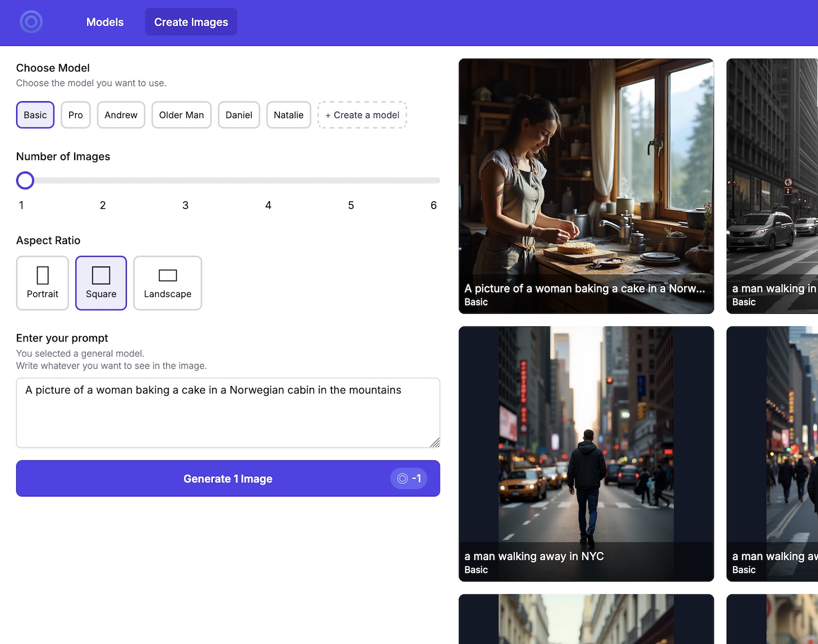This screenshot has height=644, width=818.
Task: Select Square aspect ratio
Action: click(101, 283)
